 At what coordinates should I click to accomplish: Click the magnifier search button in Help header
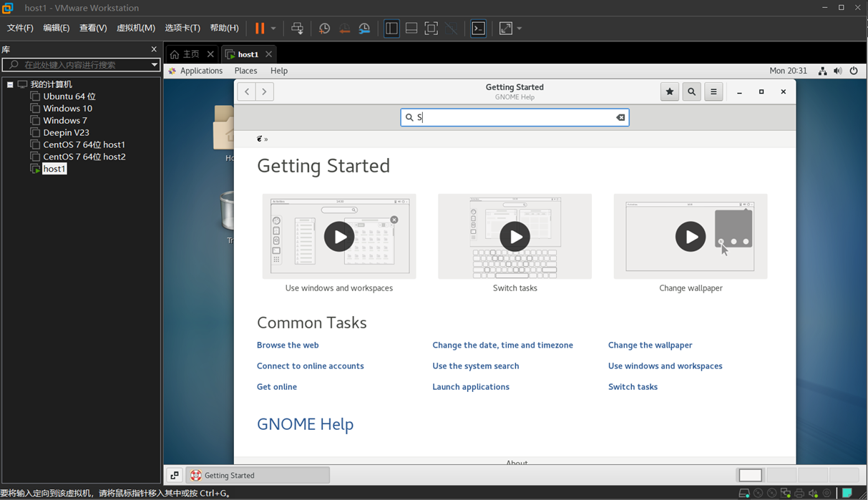click(x=691, y=92)
